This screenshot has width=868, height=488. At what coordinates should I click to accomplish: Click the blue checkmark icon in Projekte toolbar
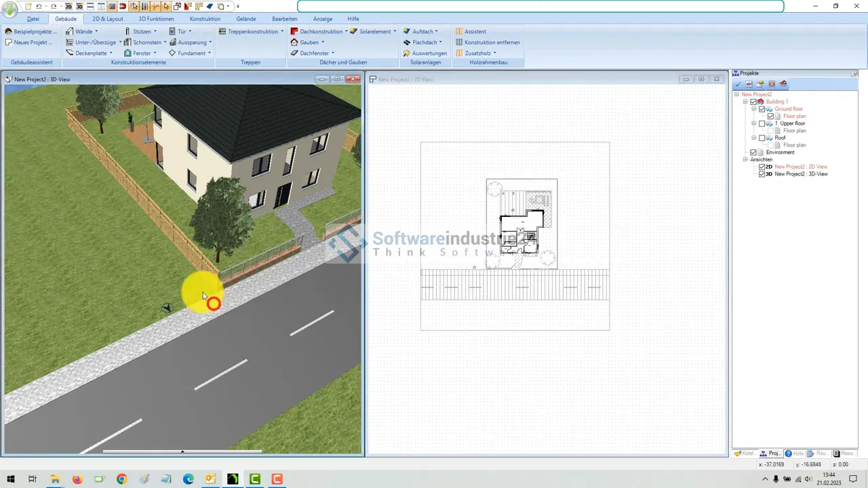[738, 84]
